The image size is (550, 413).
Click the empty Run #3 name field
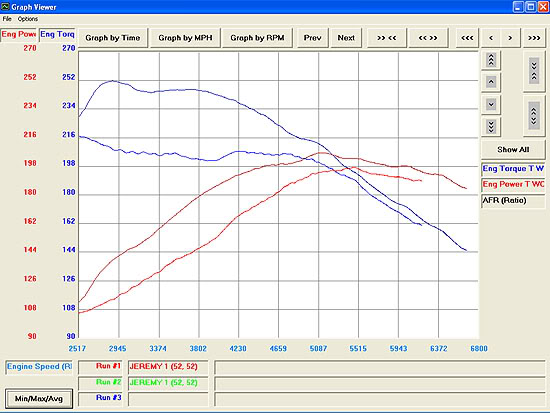tap(168, 399)
